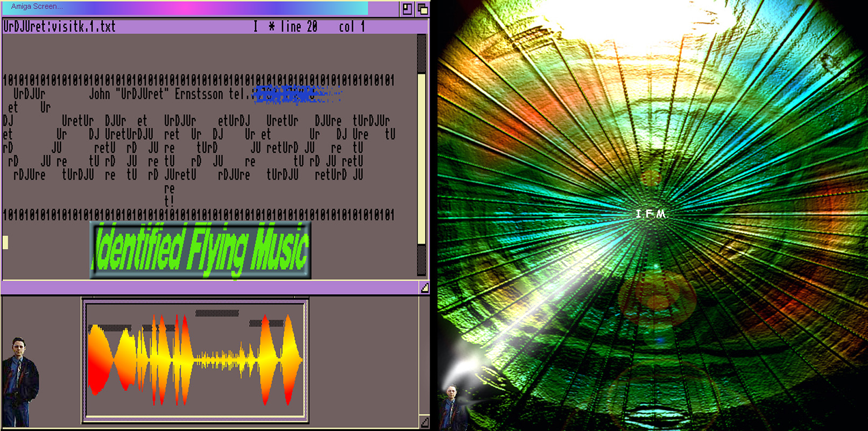Viewport: 868px width, 431px height.
Task: Click the dark upper track of editor scrollbar
Action: point(421,54)
